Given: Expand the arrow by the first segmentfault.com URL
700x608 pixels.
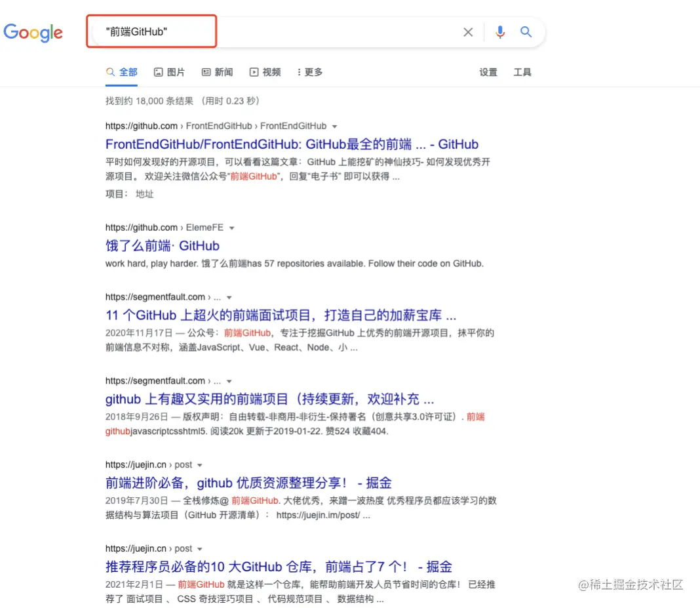Looking at the screenshot, I should [x=229, y=298].
